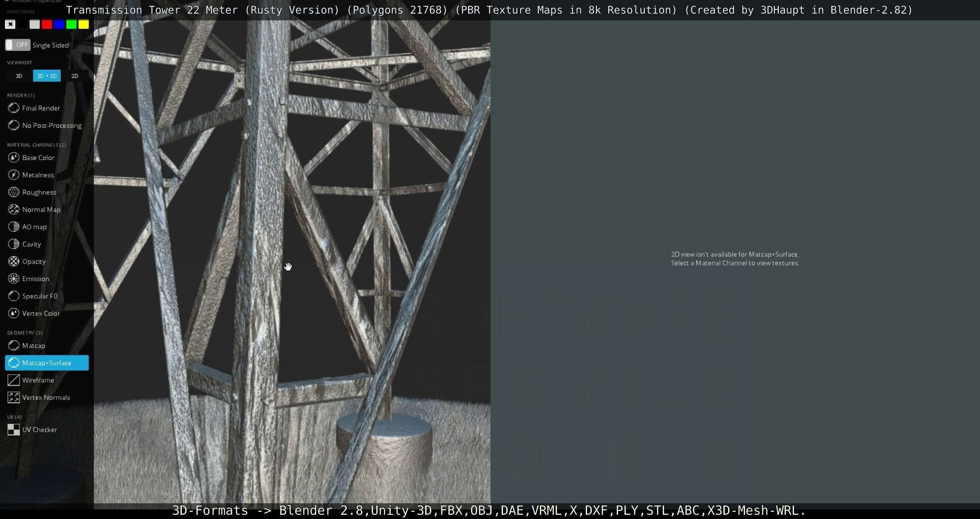980x519 pixels.
Task: Click the 3D-Formats caption at bottom
Action: click(x=489, y=510)
